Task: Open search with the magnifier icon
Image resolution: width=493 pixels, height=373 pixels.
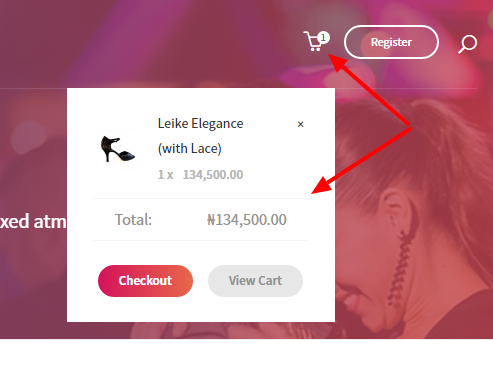Action: [467, 44]
